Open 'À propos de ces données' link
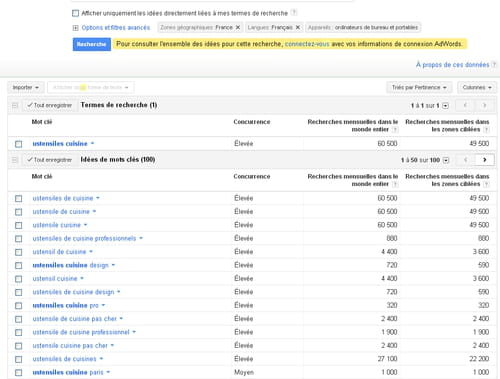Viewport: 500px width, 379px height. [452, 65]
